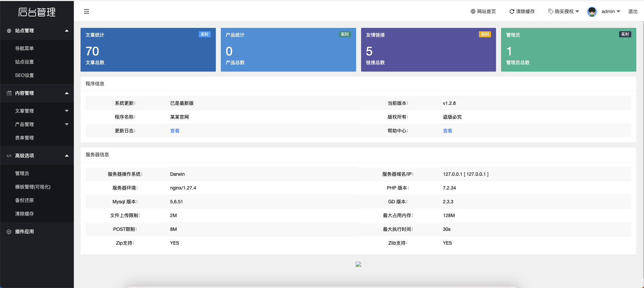The image size is (644, 288).
Task: Click the value 已是最新版
Action: [182, 103]
